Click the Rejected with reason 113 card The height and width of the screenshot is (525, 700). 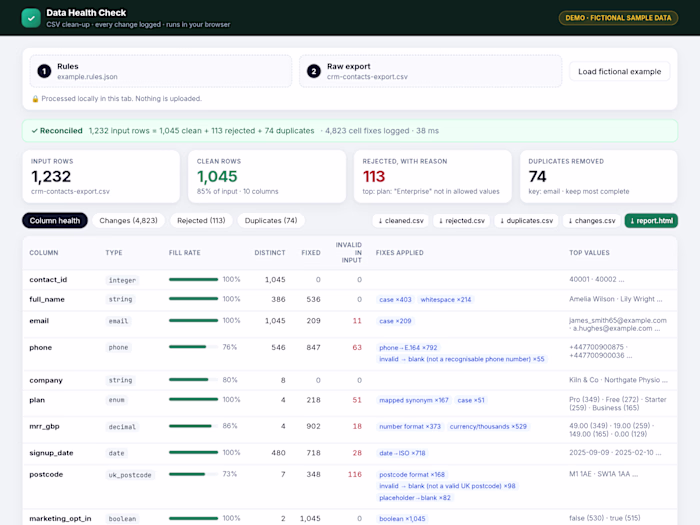433,176
